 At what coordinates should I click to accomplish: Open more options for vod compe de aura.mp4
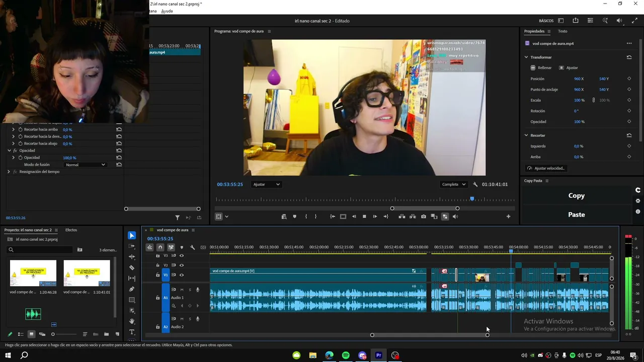(x=629, y=44)
